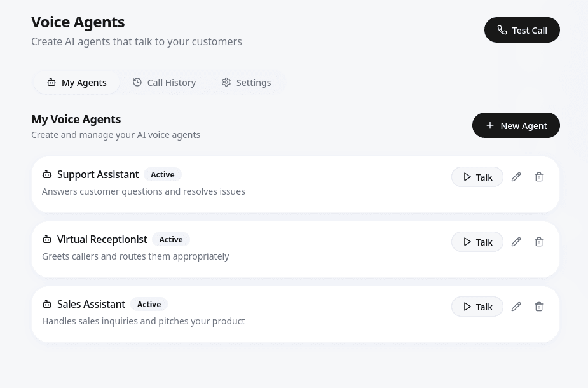Edit the Virtual Receptionist agent (pencil icon)
The width and height of the screenshot is (588, 388).
pyautogui.click(x=516, y=242)
